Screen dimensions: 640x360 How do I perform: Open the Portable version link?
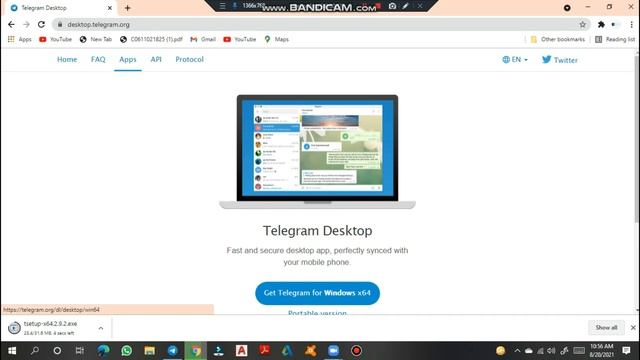click(x=318, y=312)
